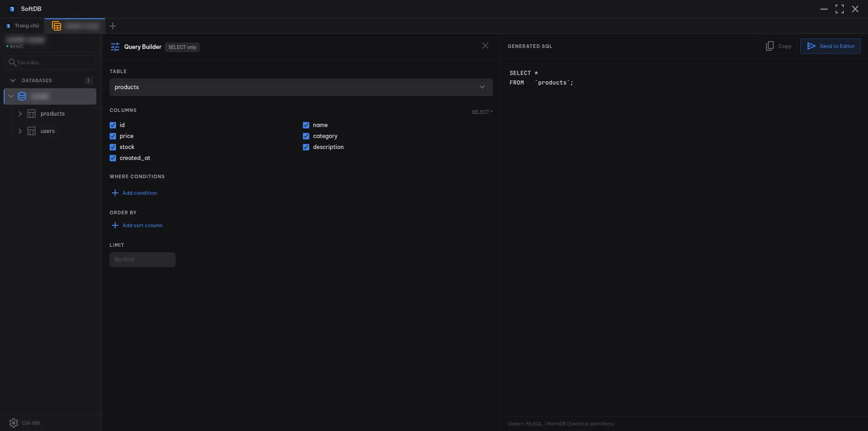Expand the users table in the sidebar
868x431 pixels.
[x=20, y=131]
